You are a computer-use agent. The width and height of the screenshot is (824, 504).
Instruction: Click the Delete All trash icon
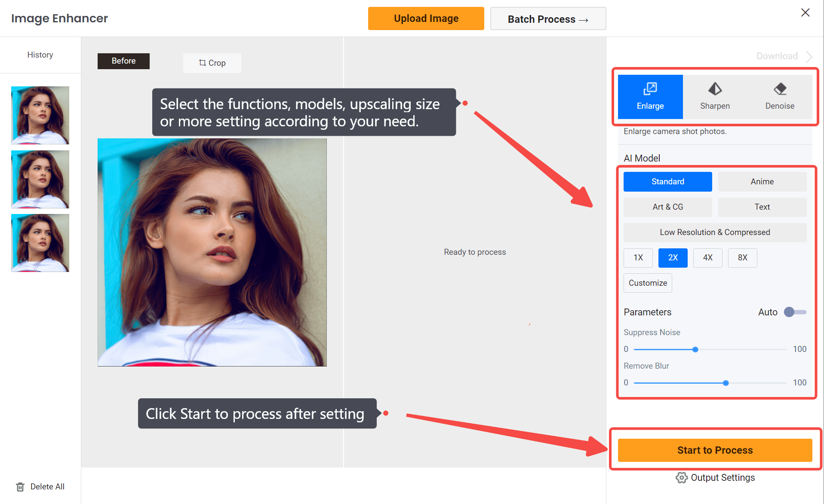pos(20,486)
